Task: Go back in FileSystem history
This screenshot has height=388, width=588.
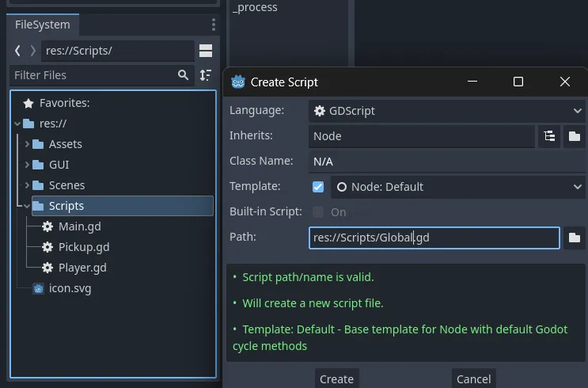Action: 17,51
